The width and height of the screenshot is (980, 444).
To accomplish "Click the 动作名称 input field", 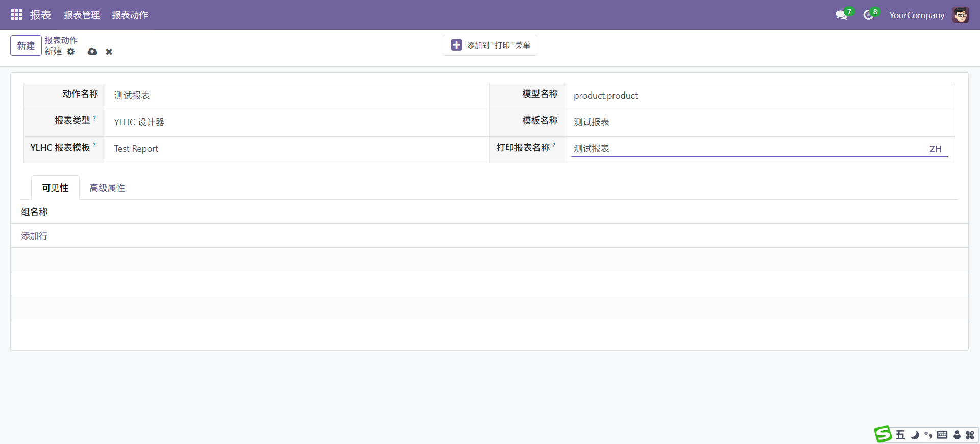I will click(296, 96).
